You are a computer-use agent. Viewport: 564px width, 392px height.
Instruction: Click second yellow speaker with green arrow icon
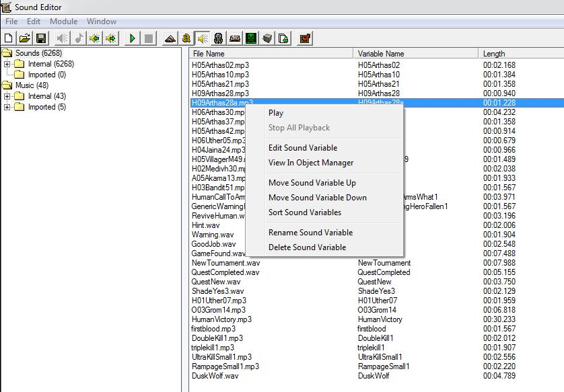[x=112, y=38]
